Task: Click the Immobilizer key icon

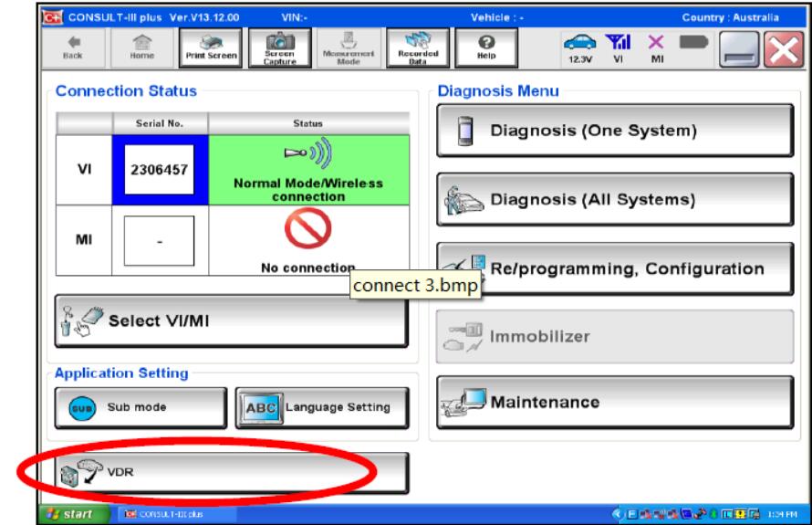Action: click(x=463, y=337)
